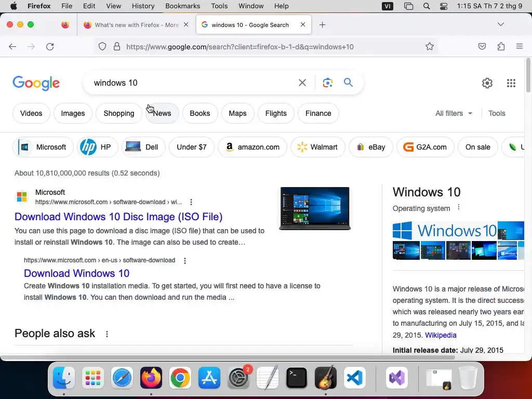Screen dimensions: 532x399
Task: Open the options dots next to the en-us › software-download result
Action: point(185,261)
